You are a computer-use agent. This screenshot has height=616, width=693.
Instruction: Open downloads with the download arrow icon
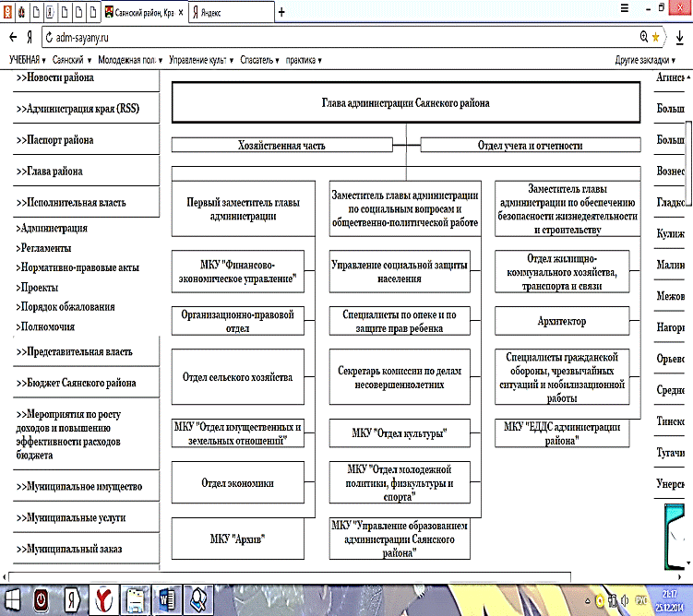pyautogui.click(x=680, y=37)
